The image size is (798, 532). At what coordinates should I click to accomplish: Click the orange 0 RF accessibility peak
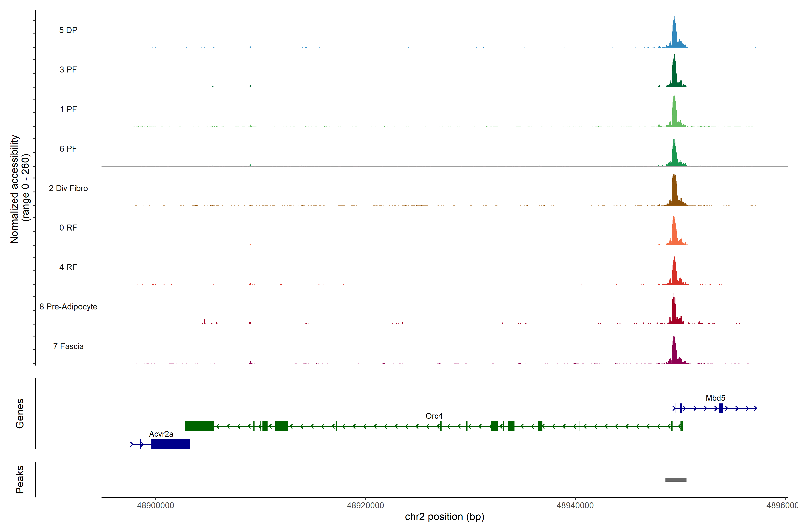[x=674, y=234]
